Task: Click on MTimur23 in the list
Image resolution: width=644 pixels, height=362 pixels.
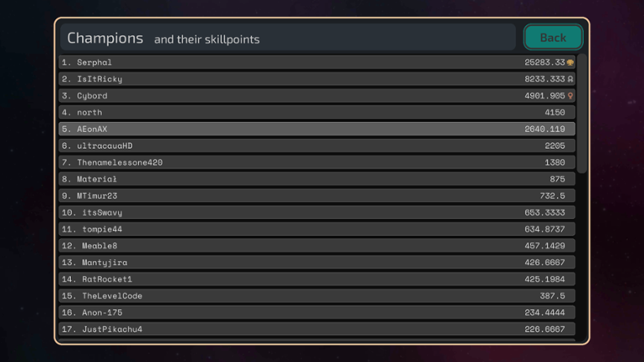Action: tap(316, 195)
